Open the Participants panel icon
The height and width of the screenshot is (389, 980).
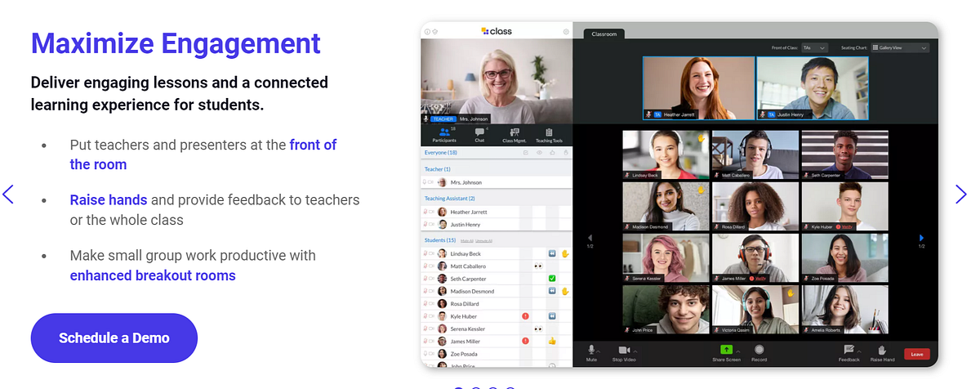[x=444, y=134]
